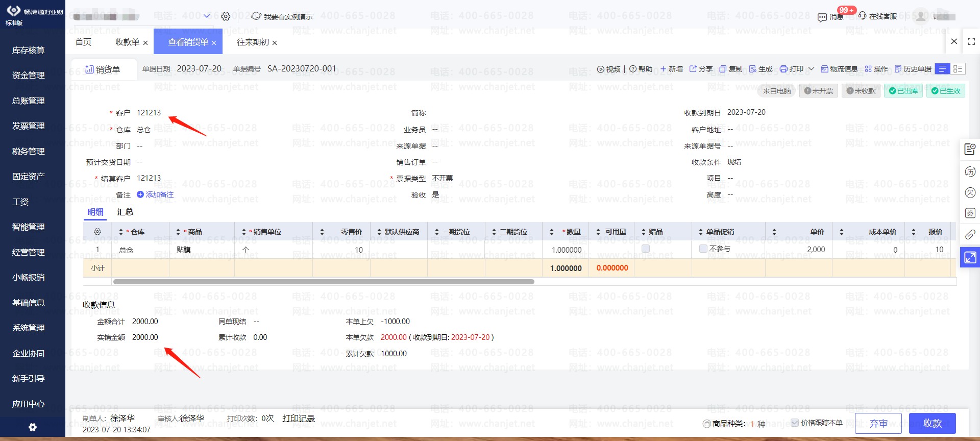Switch to the 收款单 tab

[127, 42]
